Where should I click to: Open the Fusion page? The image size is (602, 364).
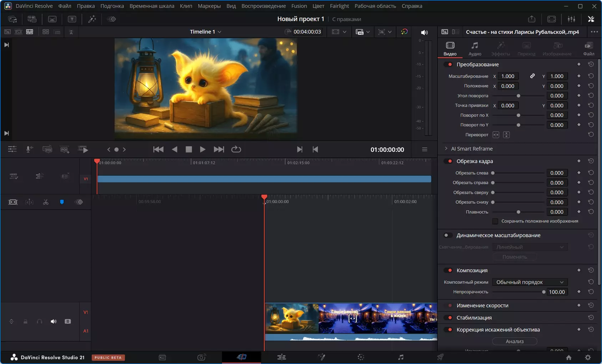point(322,357)
